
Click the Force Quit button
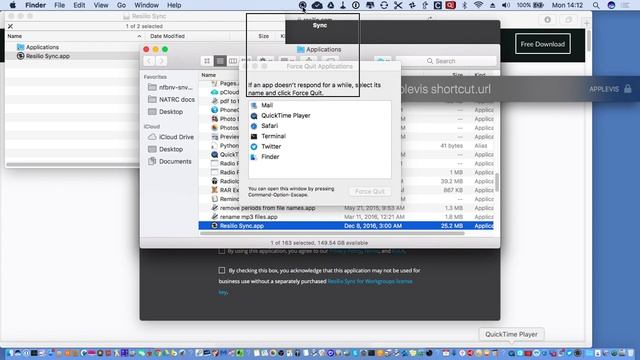tap(370, 191)
